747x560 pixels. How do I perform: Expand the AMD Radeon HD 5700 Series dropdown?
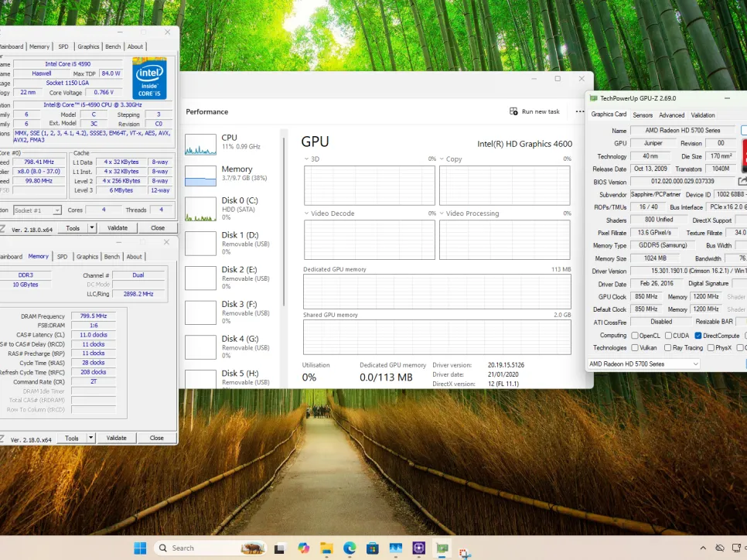(694, 364)
